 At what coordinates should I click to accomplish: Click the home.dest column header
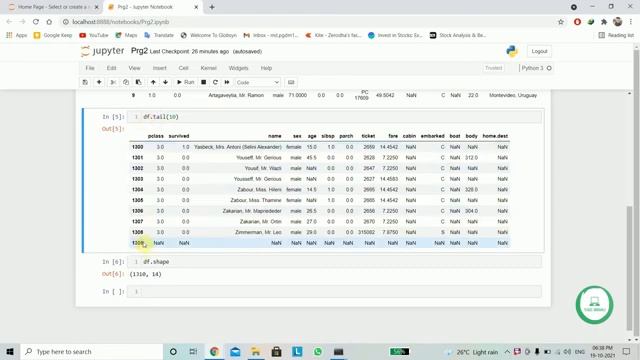(495, 136)
